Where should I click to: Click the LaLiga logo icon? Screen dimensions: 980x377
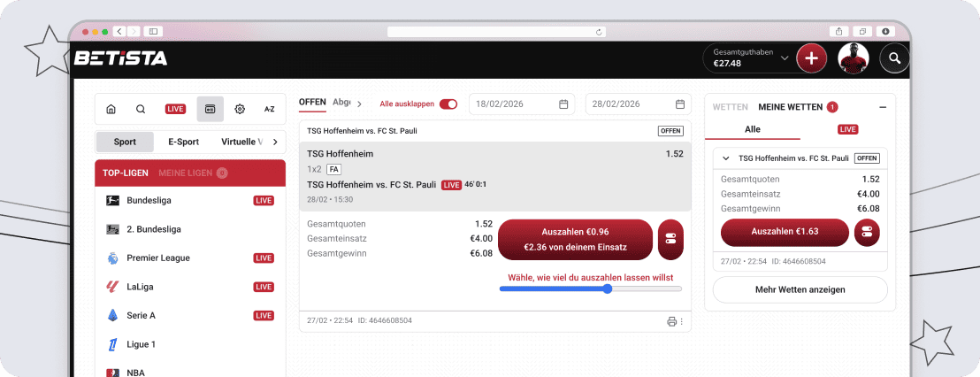tap(112, 287)
